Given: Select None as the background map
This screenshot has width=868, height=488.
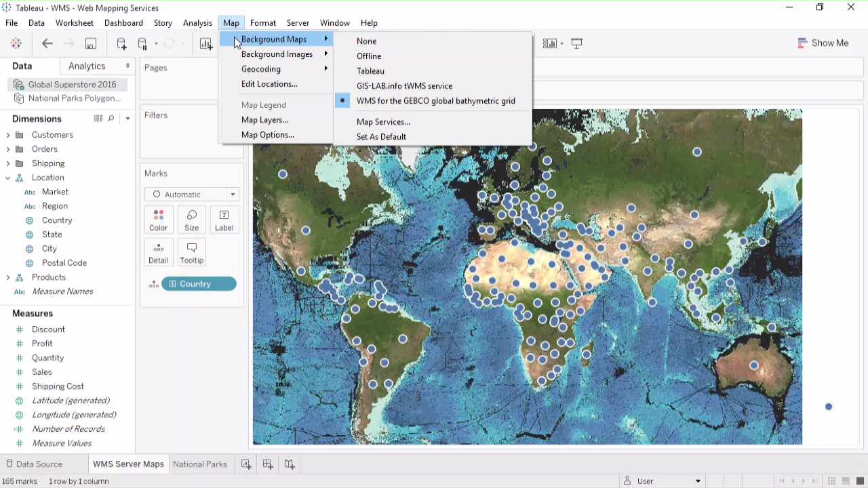Looking at the screenshot, I should coord(366,41).
